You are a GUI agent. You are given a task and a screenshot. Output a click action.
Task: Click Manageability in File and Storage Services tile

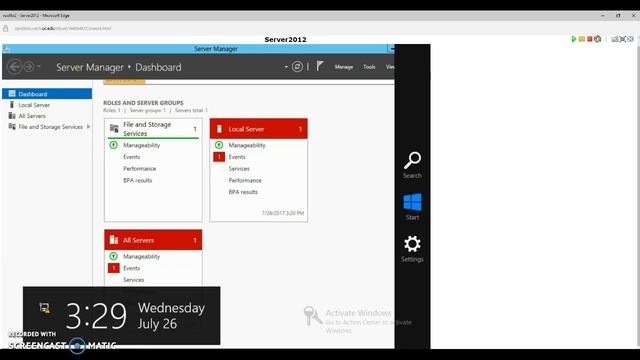pos(142,145)
